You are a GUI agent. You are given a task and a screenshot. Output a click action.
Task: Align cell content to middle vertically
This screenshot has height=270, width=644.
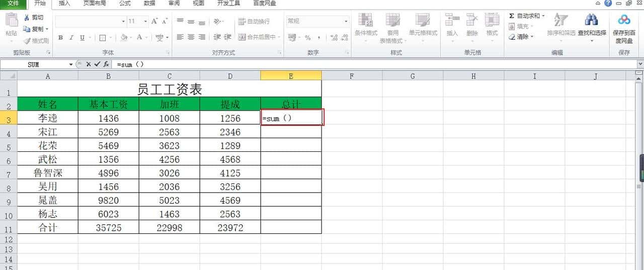[x=191, y=21]
